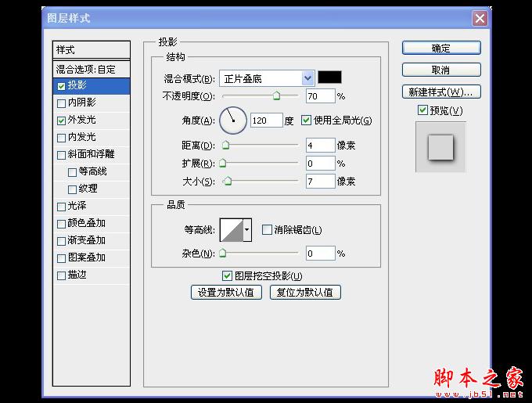Viewport: 532px width, 403px height.
Task: Enable the 描边 stroke checkbox
Action: pos(61,275)
